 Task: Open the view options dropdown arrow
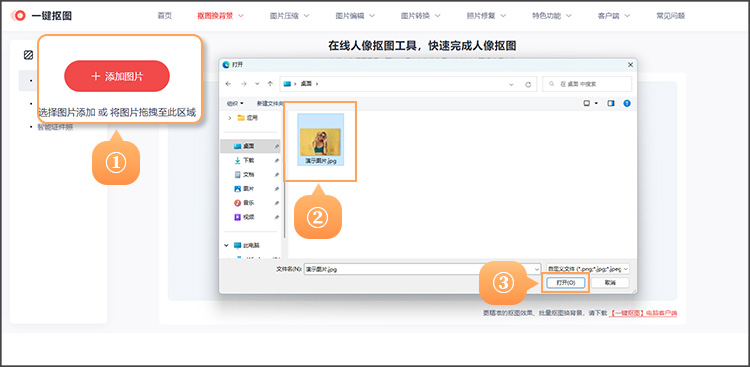596,103
